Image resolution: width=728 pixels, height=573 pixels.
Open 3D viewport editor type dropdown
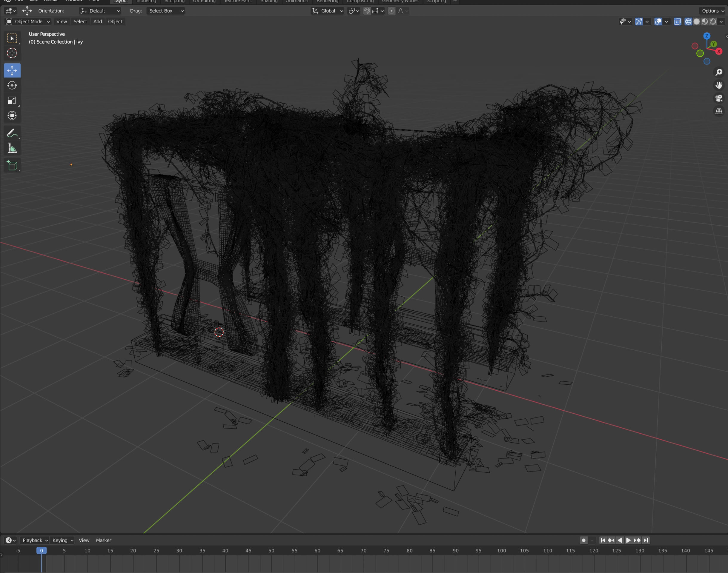pyautogui.click(x=11, y=11)
